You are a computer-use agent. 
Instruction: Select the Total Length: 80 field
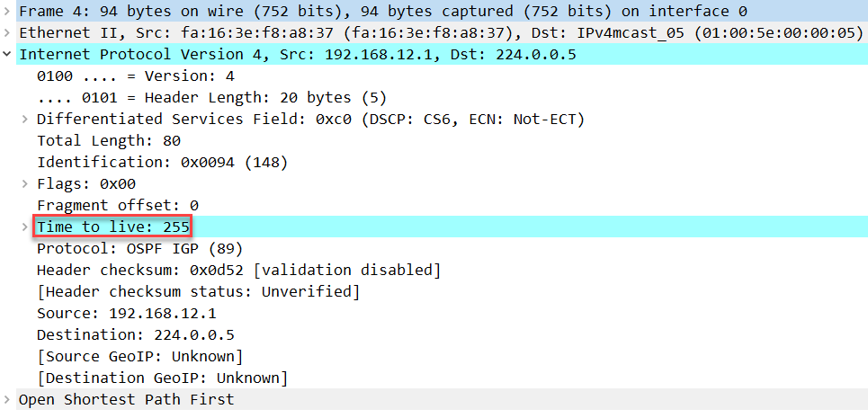coord(109,140)
